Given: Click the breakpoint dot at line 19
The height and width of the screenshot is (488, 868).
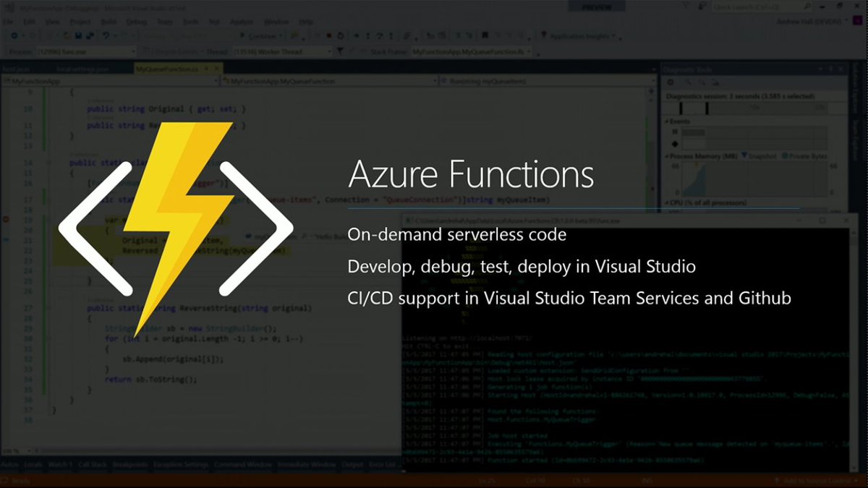Looking at the screenshot, I should point(6,218).
